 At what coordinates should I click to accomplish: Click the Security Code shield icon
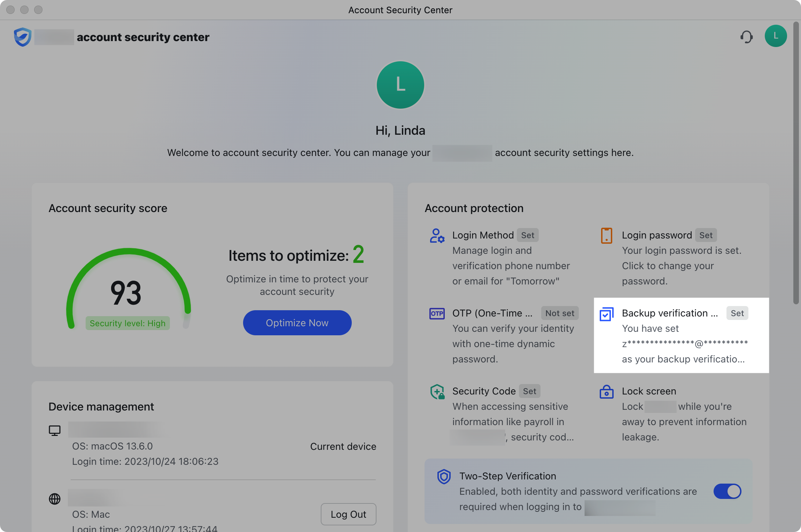(x=437, y=391)
